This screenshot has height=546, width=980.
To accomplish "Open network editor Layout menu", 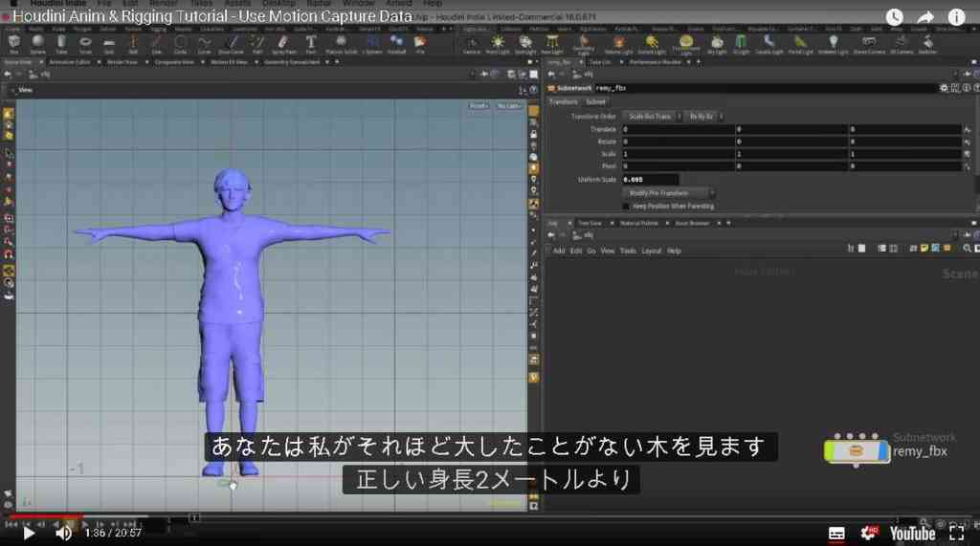I will [x=651, y=251].
